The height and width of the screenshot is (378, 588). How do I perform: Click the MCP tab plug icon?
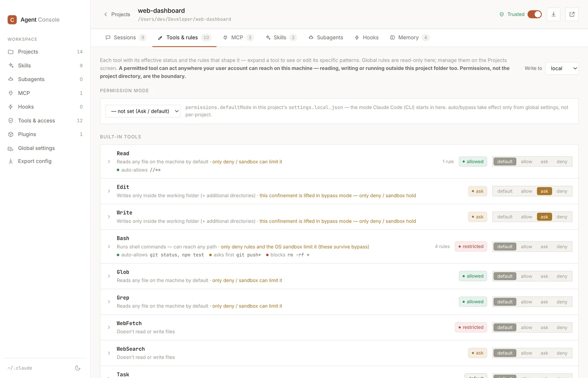pyautogui.click(x=226, y=37)
